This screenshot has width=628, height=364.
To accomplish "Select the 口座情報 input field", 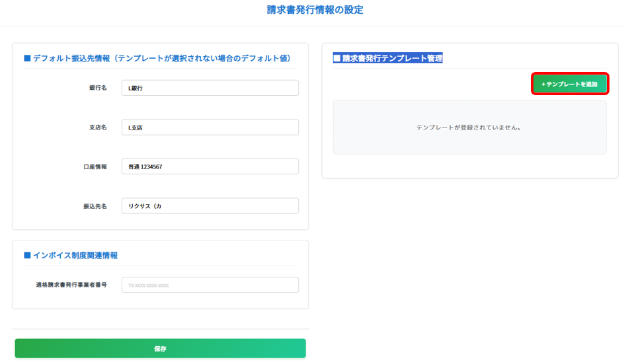I will (210, 166).
